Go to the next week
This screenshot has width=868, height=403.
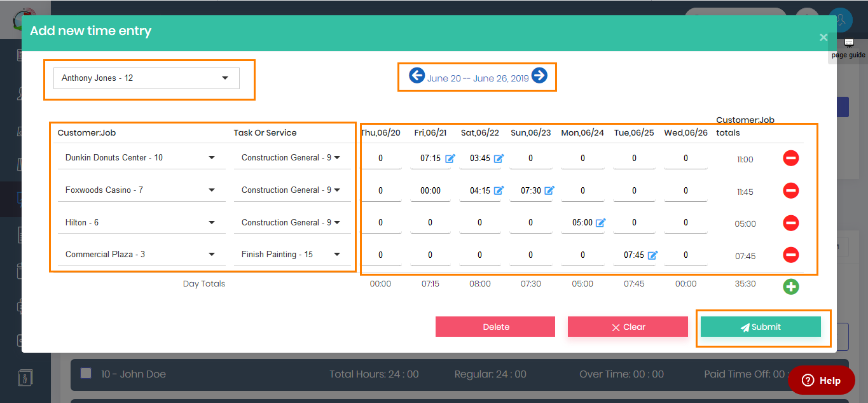tap(539, 75)
